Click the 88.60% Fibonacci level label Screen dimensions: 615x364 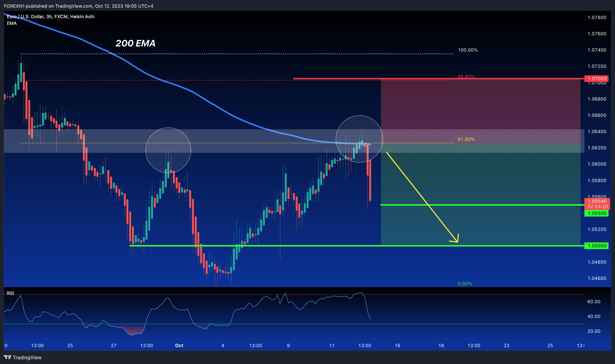tap(466, 76)
